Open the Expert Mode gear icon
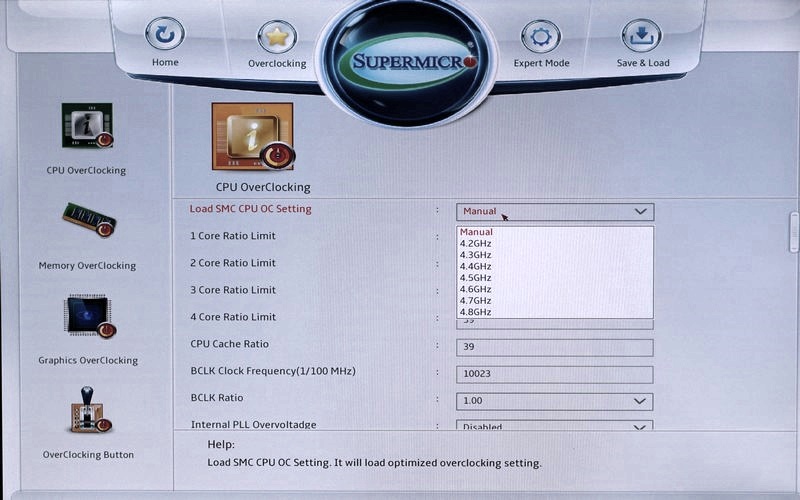Image resolution: width=800 pixels, height=500 pixels. coord(541,37)
